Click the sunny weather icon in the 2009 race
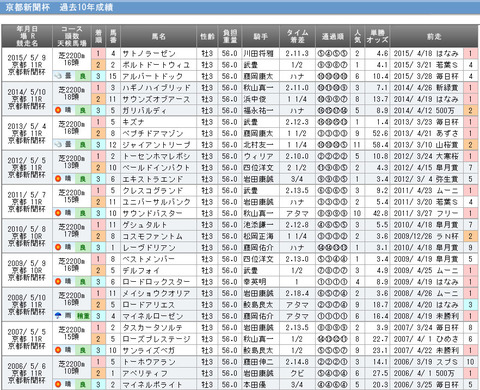Image resolution: width=480 pixels, height=390 pixels. coord(58,282)
